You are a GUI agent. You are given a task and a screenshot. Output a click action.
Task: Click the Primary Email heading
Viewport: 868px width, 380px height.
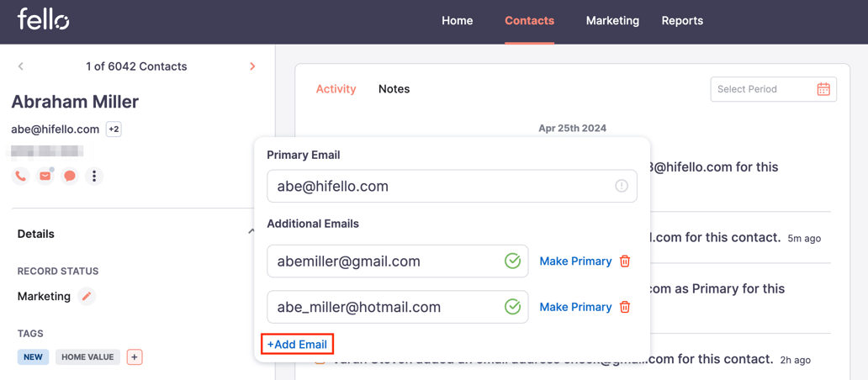[x=304, y=156]
